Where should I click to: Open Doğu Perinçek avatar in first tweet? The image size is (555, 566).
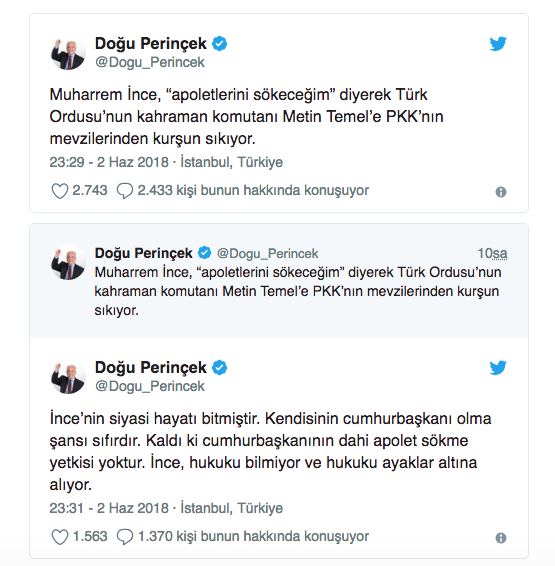pyautogui.click(x=68, y=53)
